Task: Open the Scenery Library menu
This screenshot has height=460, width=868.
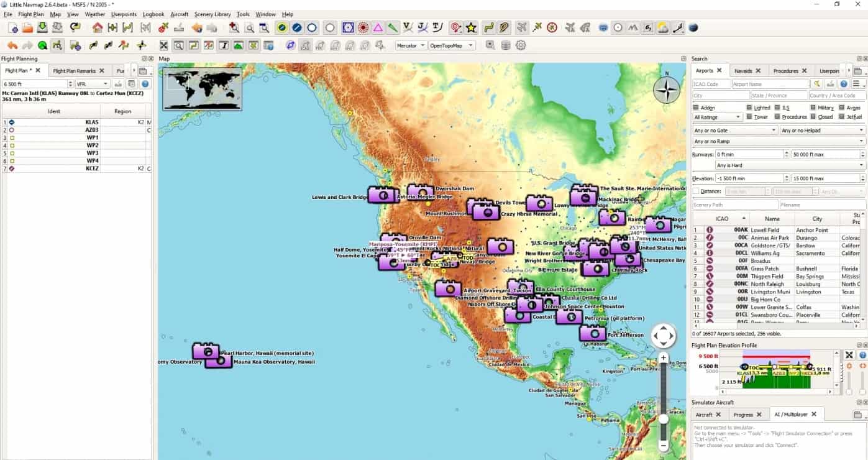Action: pyautogui.click(x=212, y=14)
